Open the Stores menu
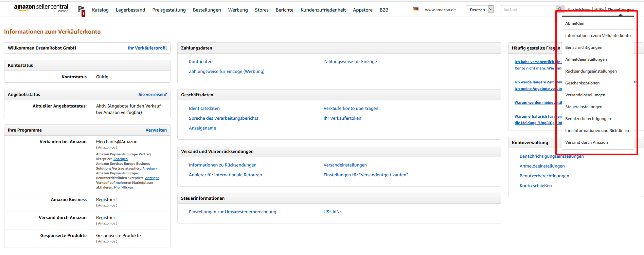 [262, 10]
